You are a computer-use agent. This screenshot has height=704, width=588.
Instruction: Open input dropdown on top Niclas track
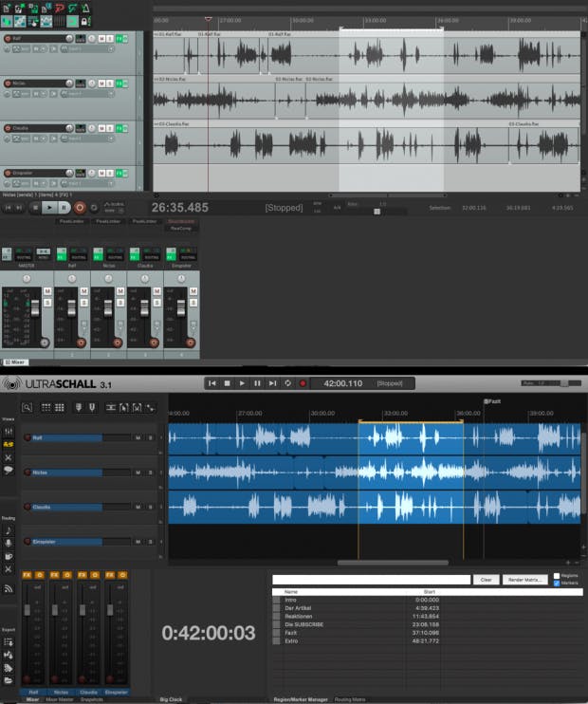[111, 94]
